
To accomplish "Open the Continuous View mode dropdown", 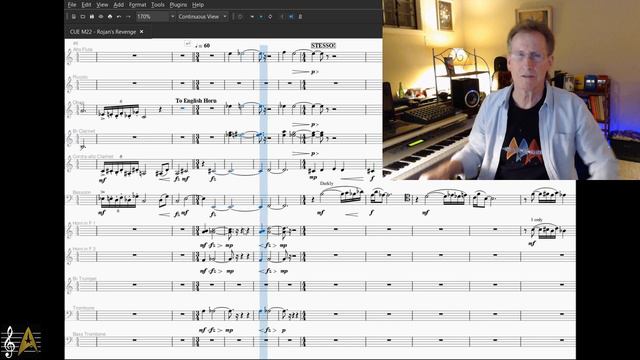I will coord(202,17).
